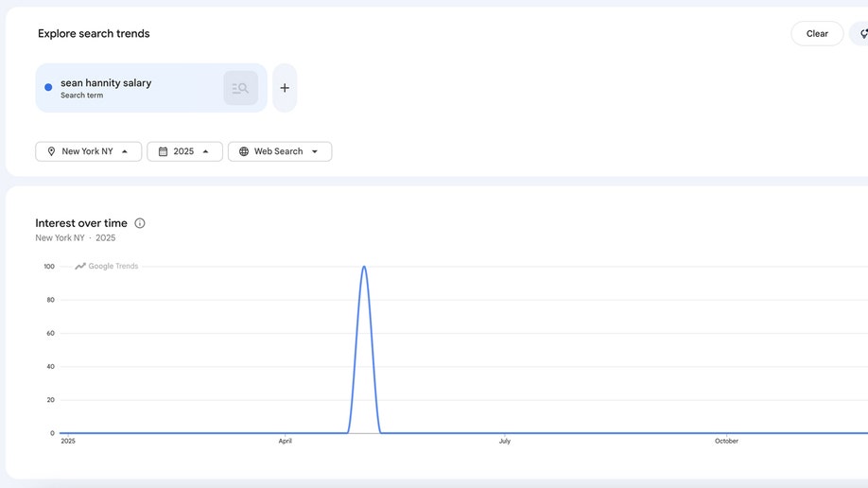Click the Clear button

coord(817,34)
